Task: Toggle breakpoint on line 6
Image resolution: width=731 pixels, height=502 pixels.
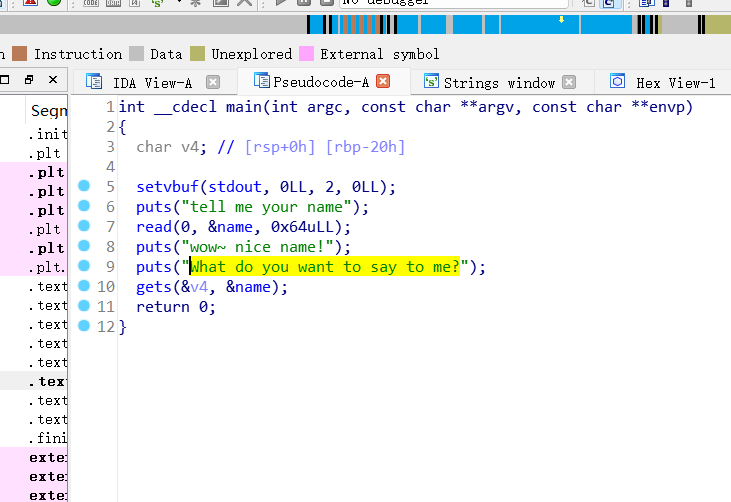Action: pos(84,206)
